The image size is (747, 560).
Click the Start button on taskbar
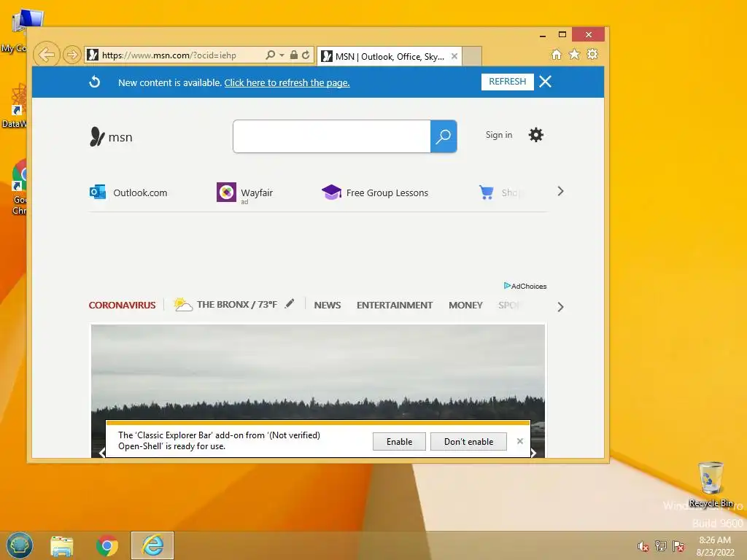(x=20, y=545)
